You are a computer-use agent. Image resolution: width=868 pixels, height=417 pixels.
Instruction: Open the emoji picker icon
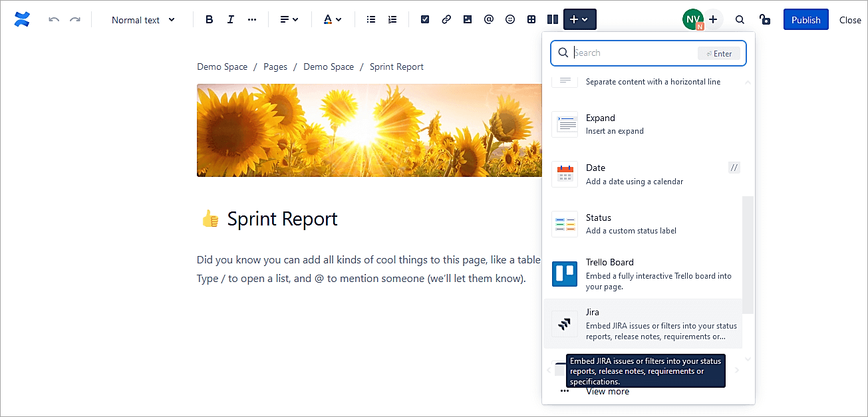coord(510,20)
